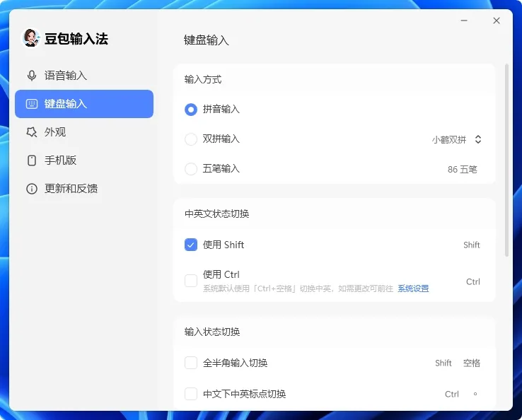Click the Doubao avatar logo
This screenshot has width=522, height=420.
[x=31, y=38]
